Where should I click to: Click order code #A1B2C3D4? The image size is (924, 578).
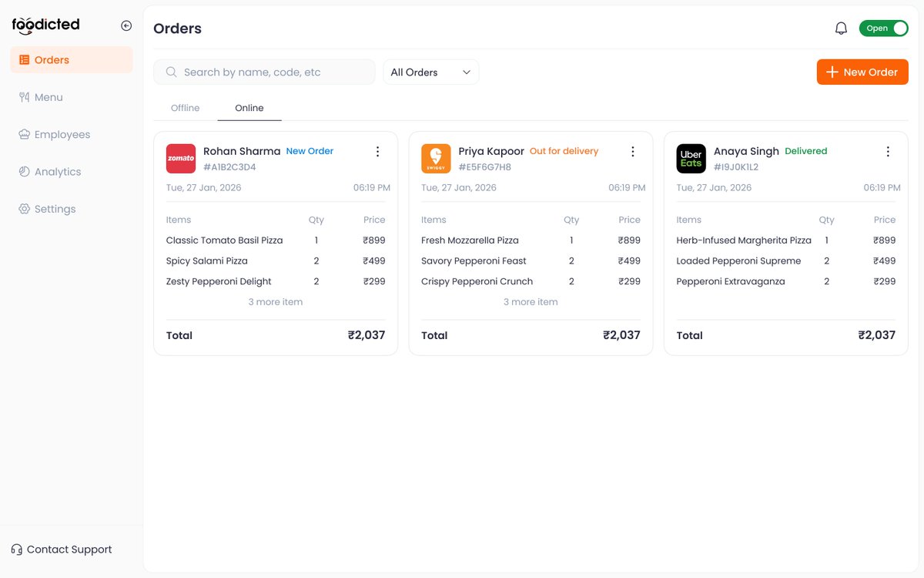(229, 167)
